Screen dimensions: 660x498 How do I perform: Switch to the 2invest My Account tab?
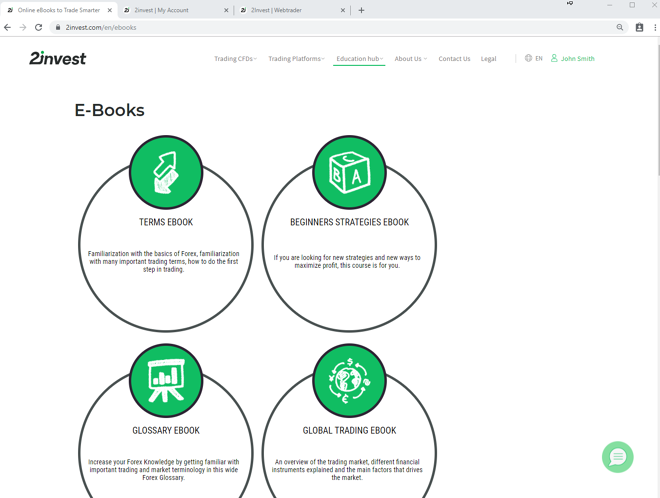tap(176, 10)
